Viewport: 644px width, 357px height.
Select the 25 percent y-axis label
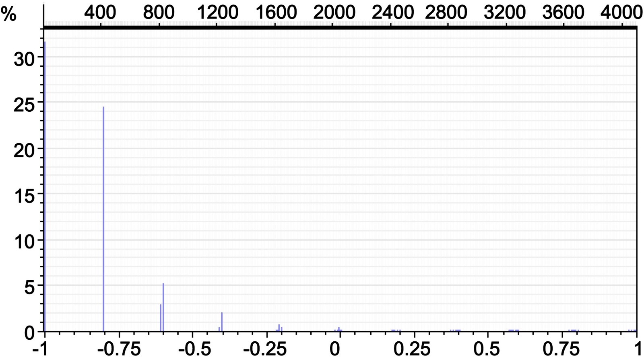tap(25, 105)
